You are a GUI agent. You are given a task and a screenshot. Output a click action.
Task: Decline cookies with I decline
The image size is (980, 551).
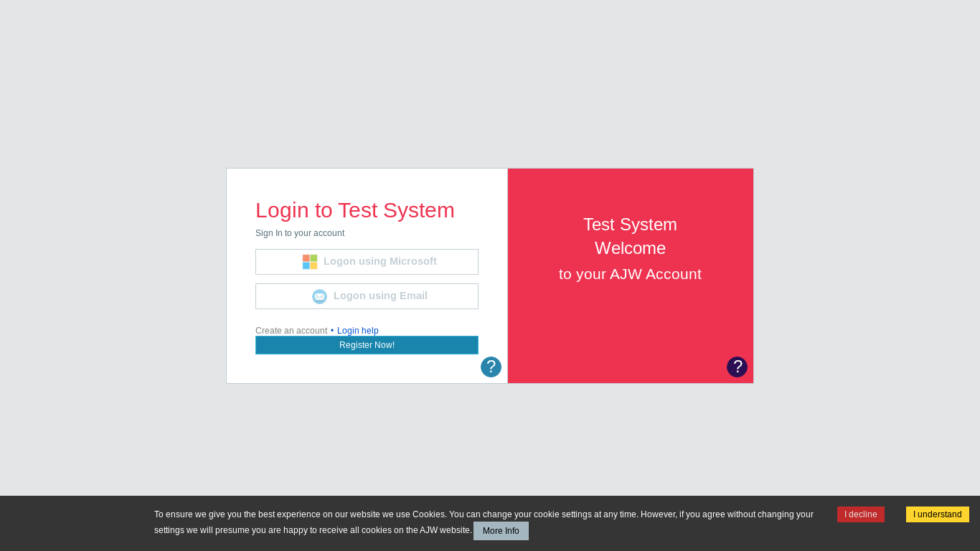(861, 514)
